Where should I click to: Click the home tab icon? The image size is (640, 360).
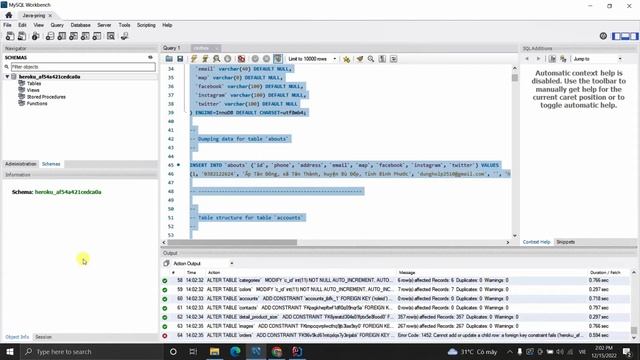pos(9,15)
